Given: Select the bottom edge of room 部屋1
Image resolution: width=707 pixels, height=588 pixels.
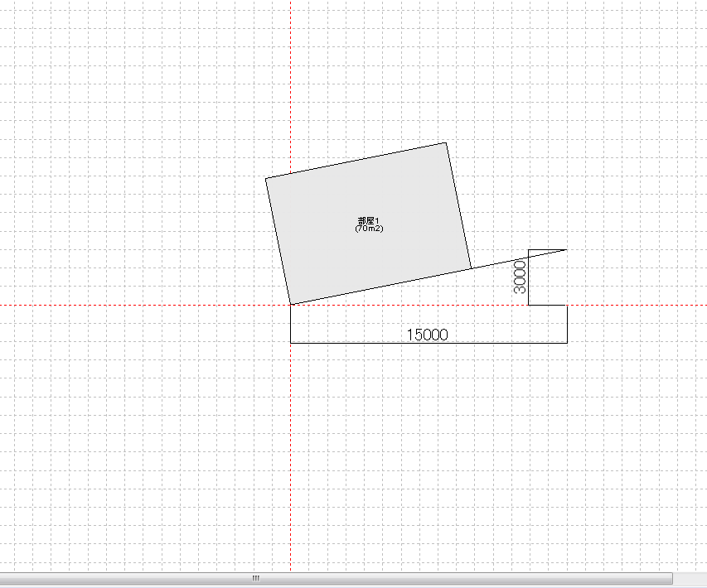Looking at the screenshot, I should [x=381, y=287].
